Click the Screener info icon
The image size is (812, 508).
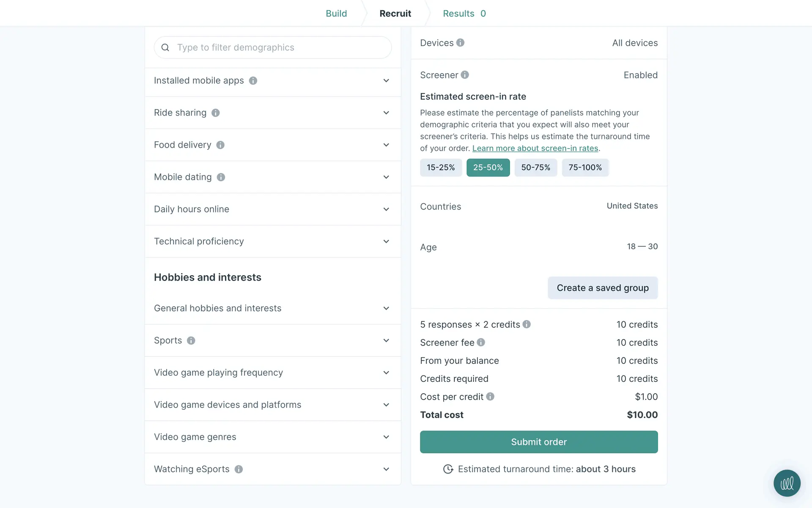point(465,75)
